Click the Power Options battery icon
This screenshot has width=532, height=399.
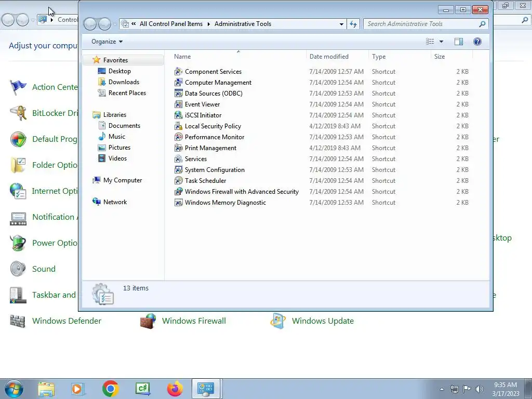tap(18, 243)
